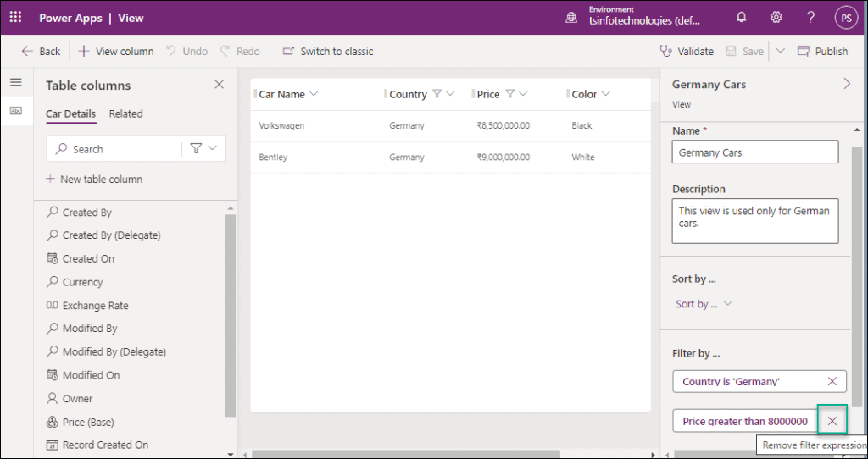Click the environment globe icon
868x459 pixels.
tap(570, 19)
